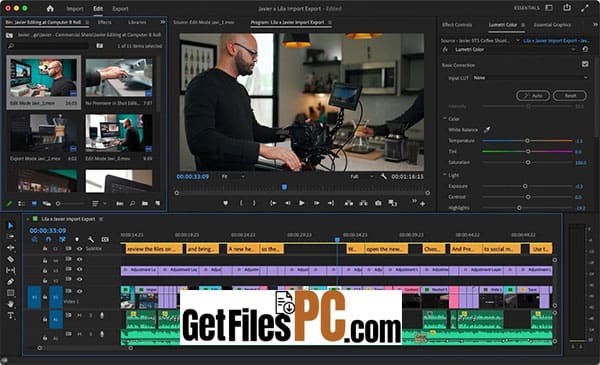Select the Pen tool in timeline toolbar
Viewport: 600px width, 365px height.
(10, 282)
